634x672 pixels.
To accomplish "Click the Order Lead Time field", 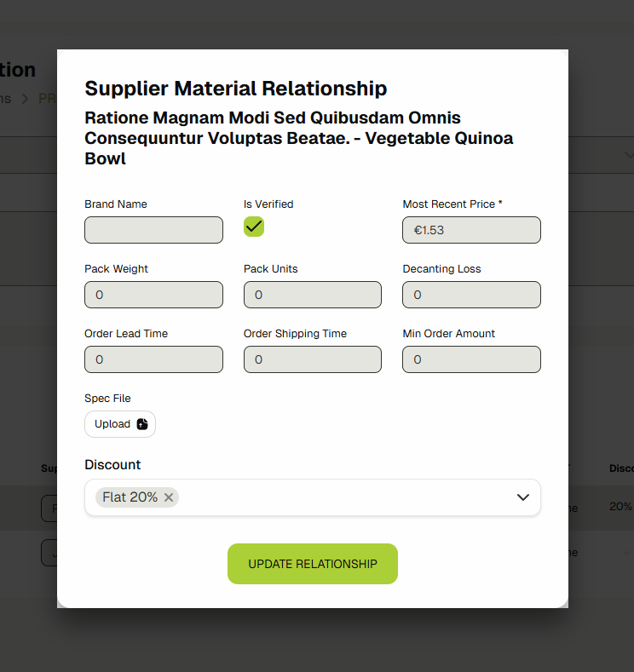I will [153, 359].
